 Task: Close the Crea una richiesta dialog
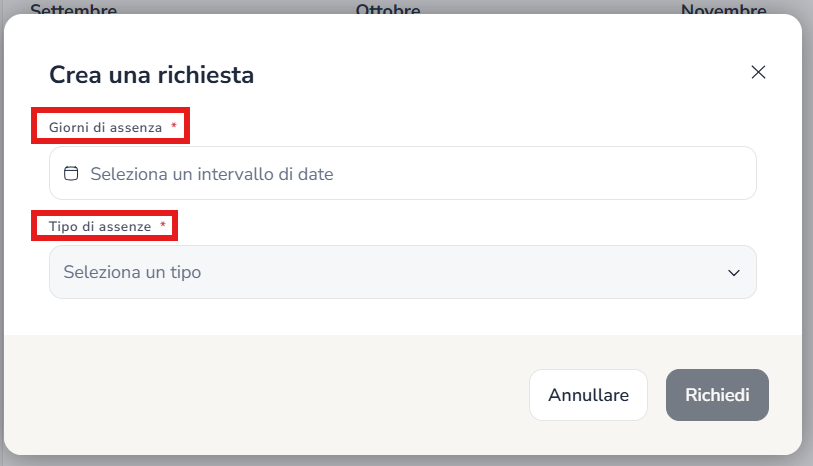coord(758,72)
